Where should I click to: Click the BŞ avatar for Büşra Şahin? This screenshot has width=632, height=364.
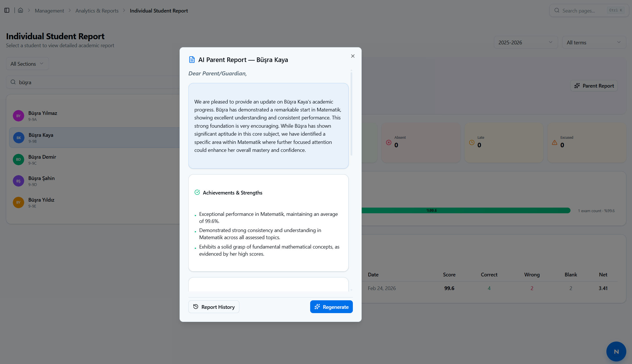click(x=18, y=181)
